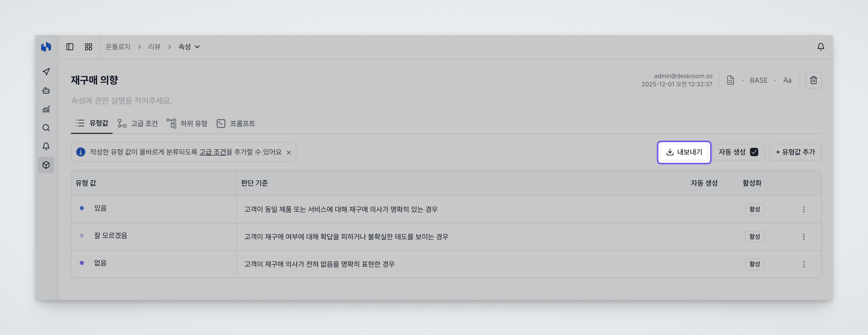
Task: Open the three-dot menu for 잘 모르겠음
Action: (804, 236)
